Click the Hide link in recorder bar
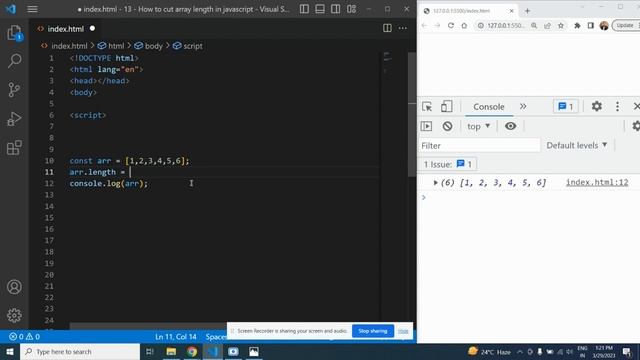 coord(403,331)
